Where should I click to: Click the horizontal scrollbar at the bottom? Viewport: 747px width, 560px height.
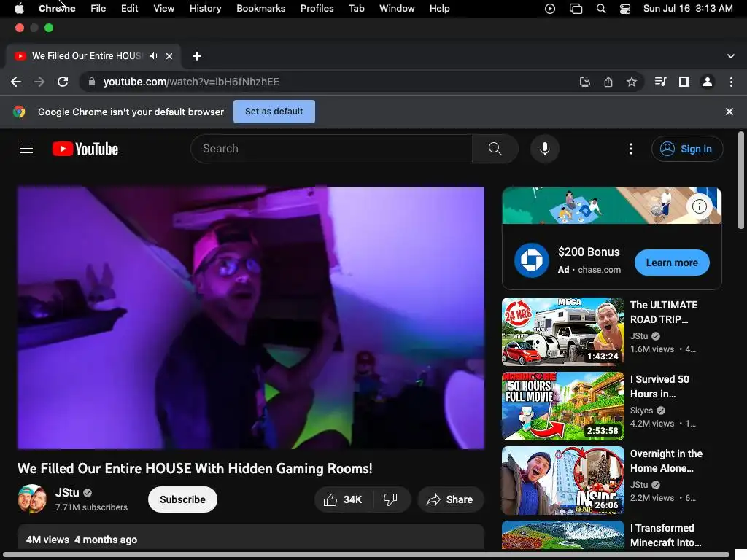click(366, 555)
